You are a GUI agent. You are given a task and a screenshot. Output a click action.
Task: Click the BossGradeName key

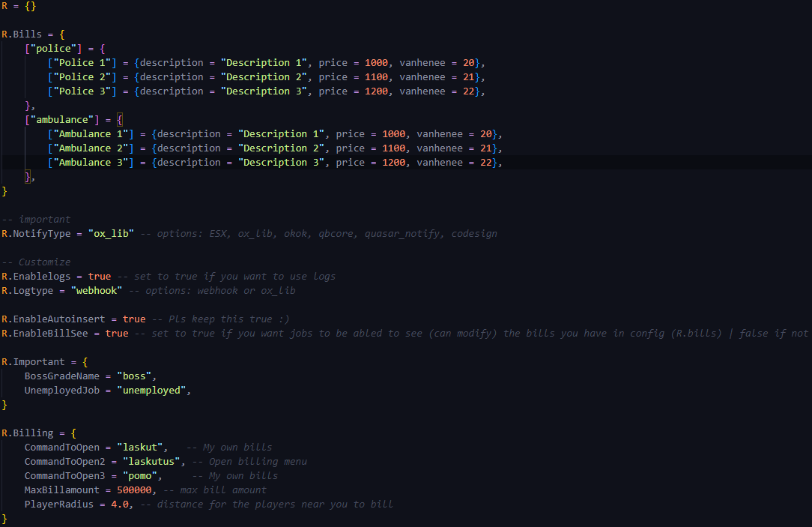pos(62,376)
